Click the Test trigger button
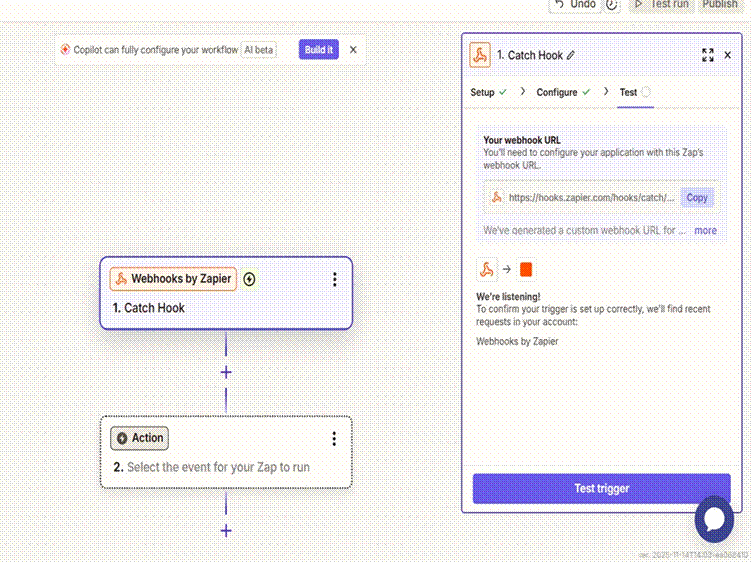751x562 pixels. click(x=601, y=488)
